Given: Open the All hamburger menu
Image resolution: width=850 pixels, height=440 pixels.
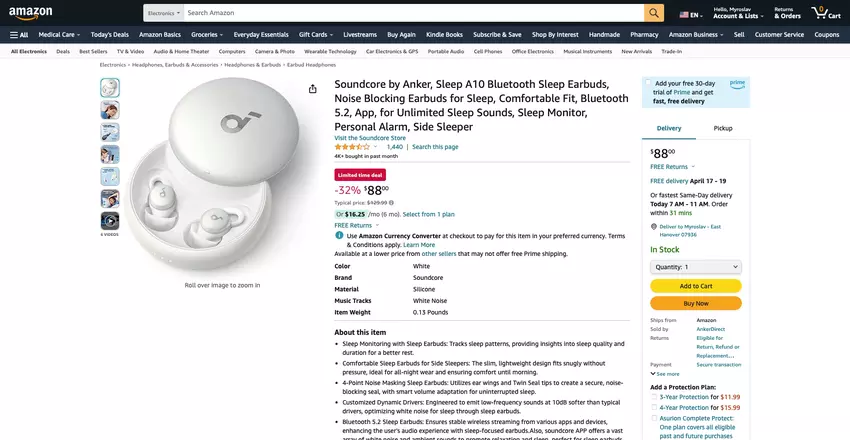Looking at the screenshot, I should (x=19, y=34).
